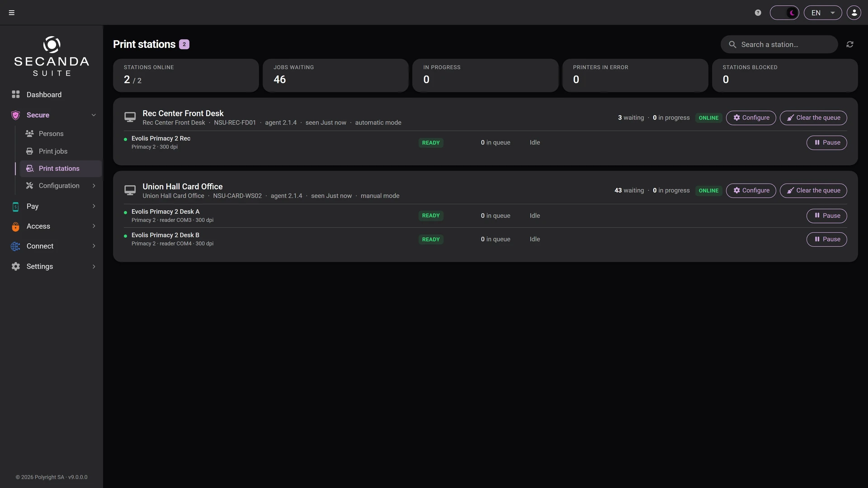Configure Rec Center Front Desk station

point(751,118)
